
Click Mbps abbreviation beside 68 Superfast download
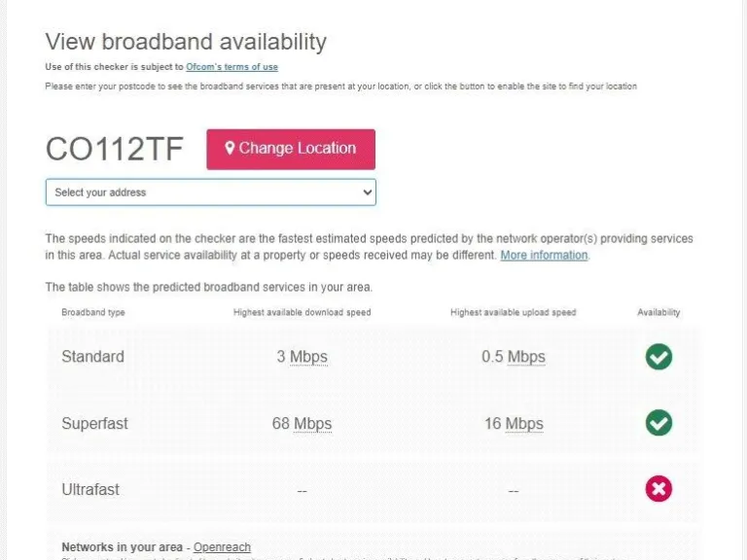(313, 424)
